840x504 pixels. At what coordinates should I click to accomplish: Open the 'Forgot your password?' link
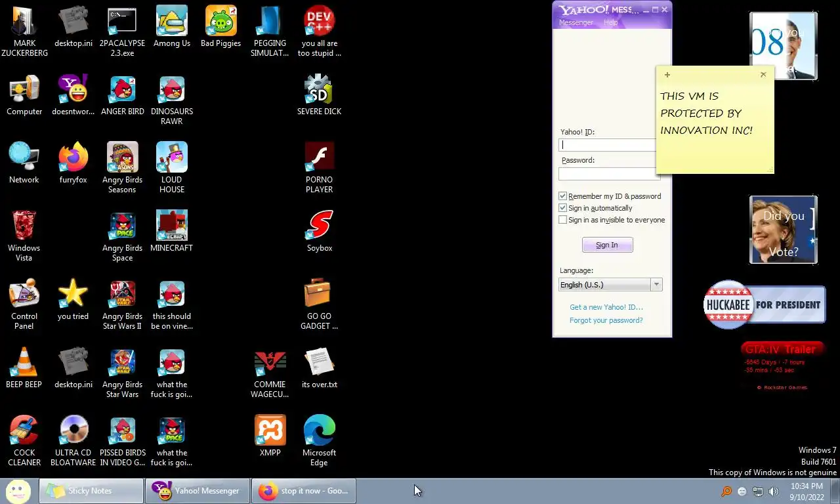pyautogui.click(x=606, y=320)
